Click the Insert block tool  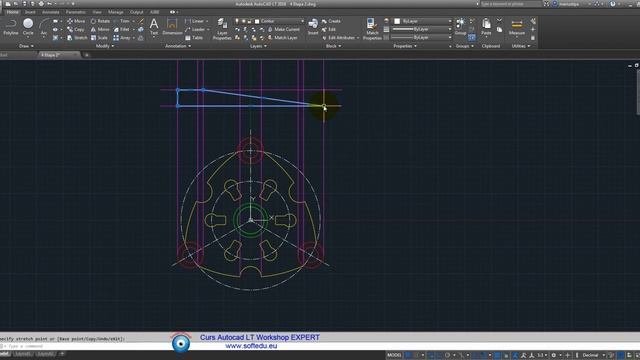313,27
